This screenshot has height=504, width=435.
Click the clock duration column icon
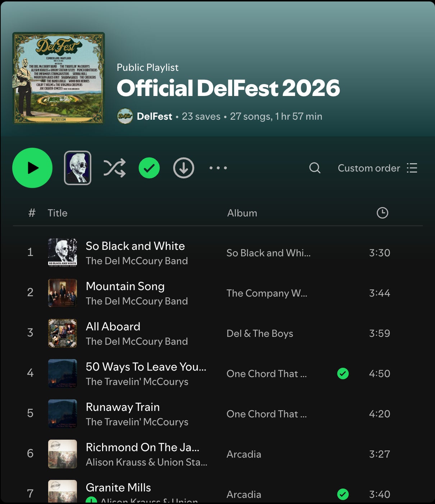[382, 213]
